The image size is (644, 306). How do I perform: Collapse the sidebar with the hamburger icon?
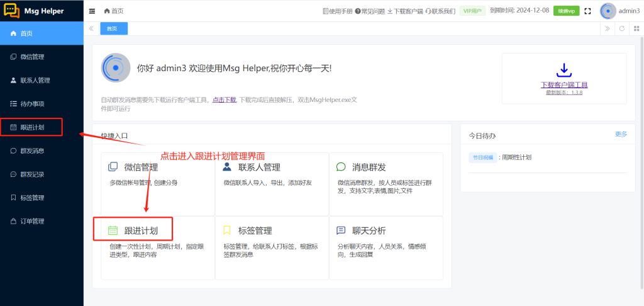pos(92,11)
